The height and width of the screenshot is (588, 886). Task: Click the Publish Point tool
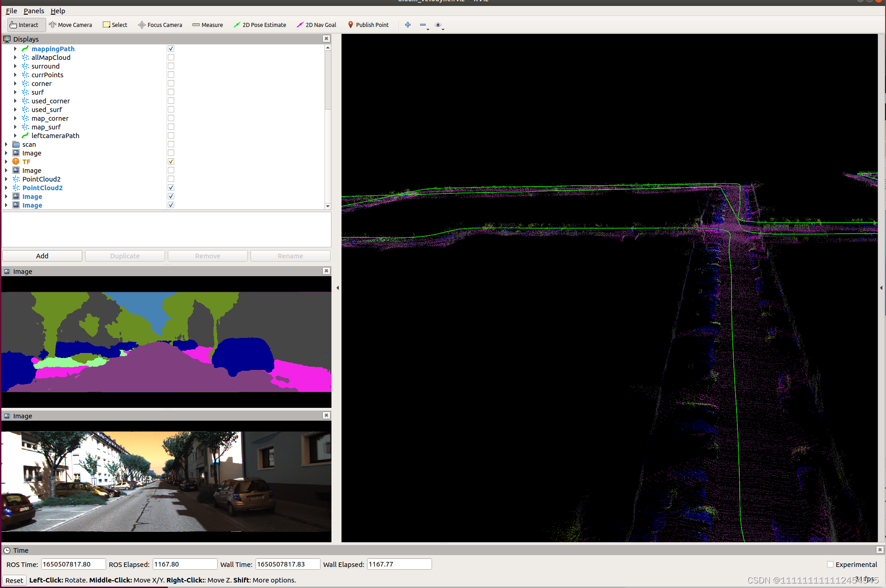[x=368, y=25]
